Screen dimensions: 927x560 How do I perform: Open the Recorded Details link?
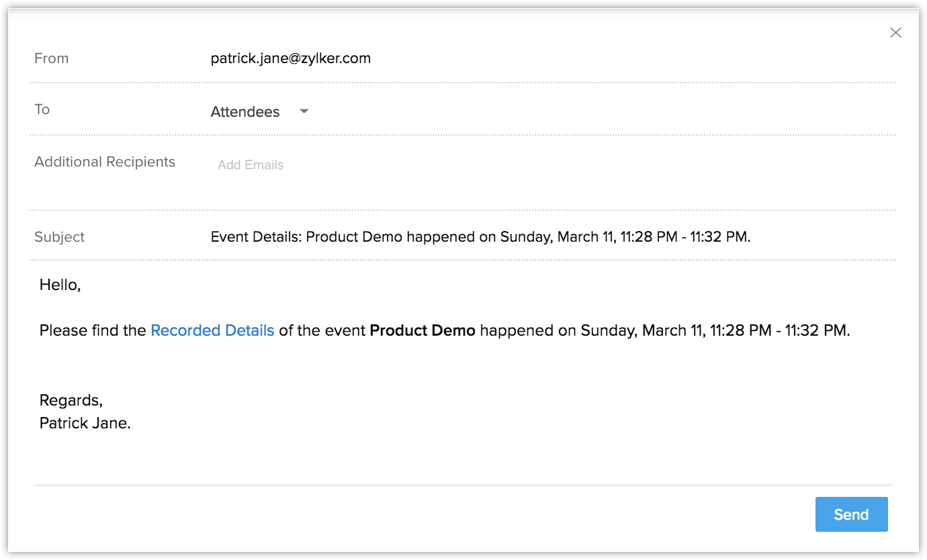(212, 330)
